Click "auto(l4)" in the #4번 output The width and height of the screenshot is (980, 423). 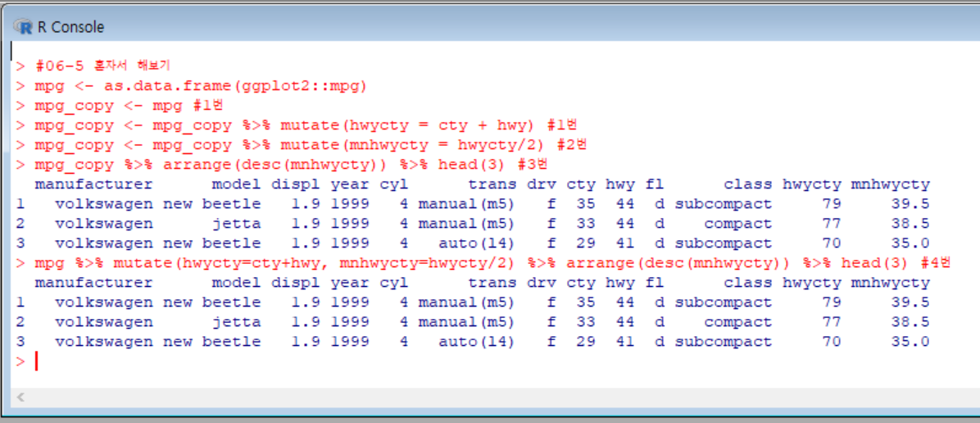click(x=476, y=343)
